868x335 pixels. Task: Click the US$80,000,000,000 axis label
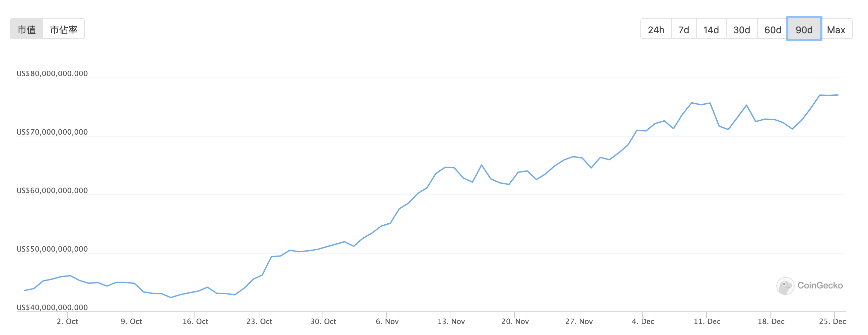(x=52, y=73)
